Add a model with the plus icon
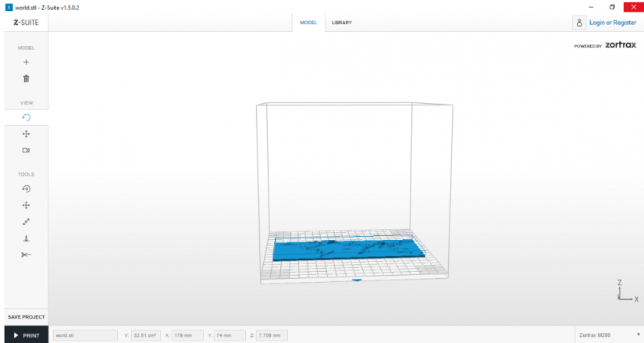The width and height of the screenshot is (644, 343). coord(26,62)
